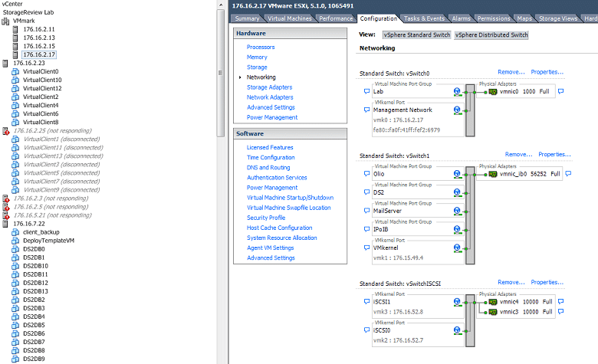Select vSphere Standard Switch view
598x364 pixels.
(x=417, y=35)
